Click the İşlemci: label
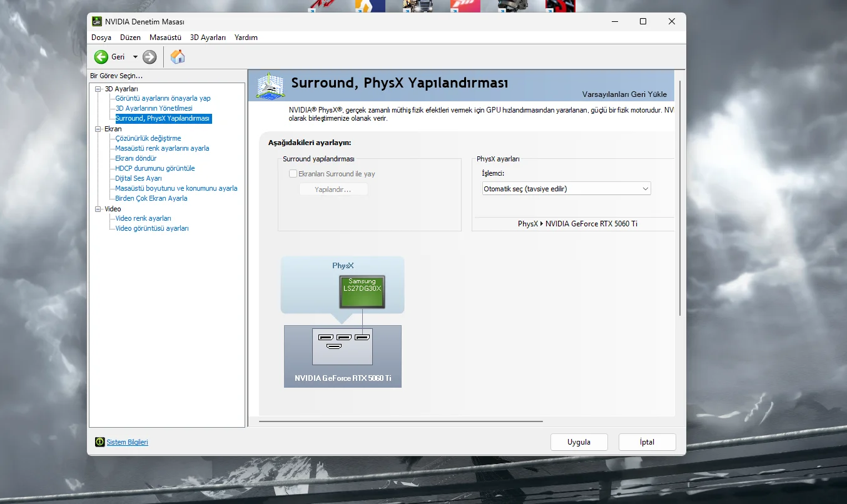This screenshot has width=847, height=504. [x=493, y=173]
